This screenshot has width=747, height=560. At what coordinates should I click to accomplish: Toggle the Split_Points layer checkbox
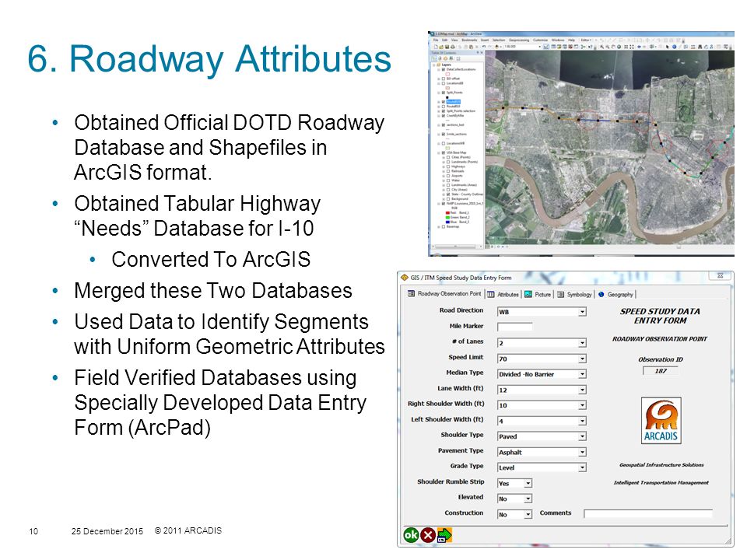pyautogui.click(x=444, y=93)
